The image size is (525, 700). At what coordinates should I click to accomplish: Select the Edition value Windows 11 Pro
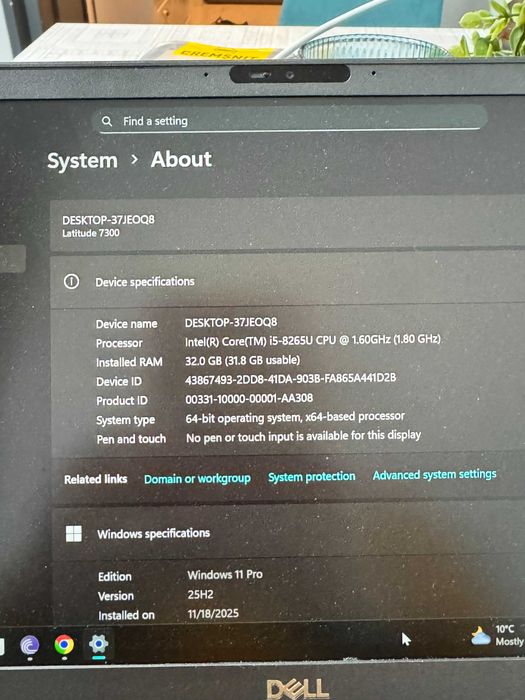tap(225, 575)
